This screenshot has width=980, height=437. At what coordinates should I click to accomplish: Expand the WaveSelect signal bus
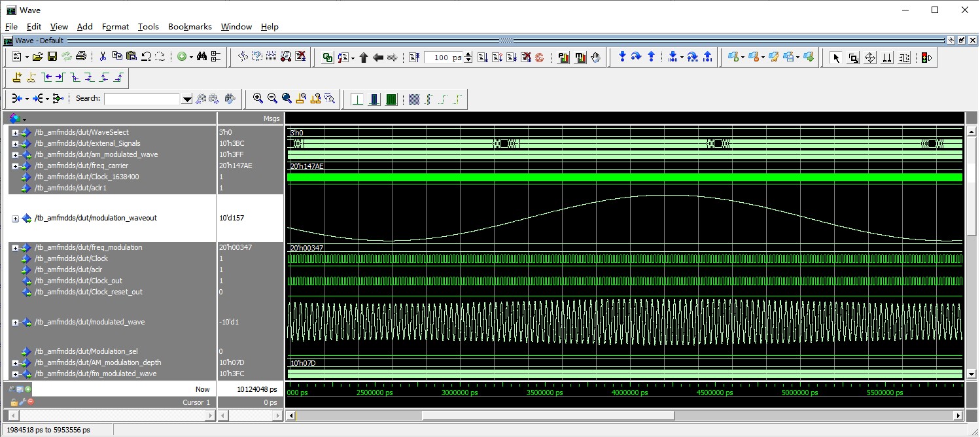[x=15, y=133]
